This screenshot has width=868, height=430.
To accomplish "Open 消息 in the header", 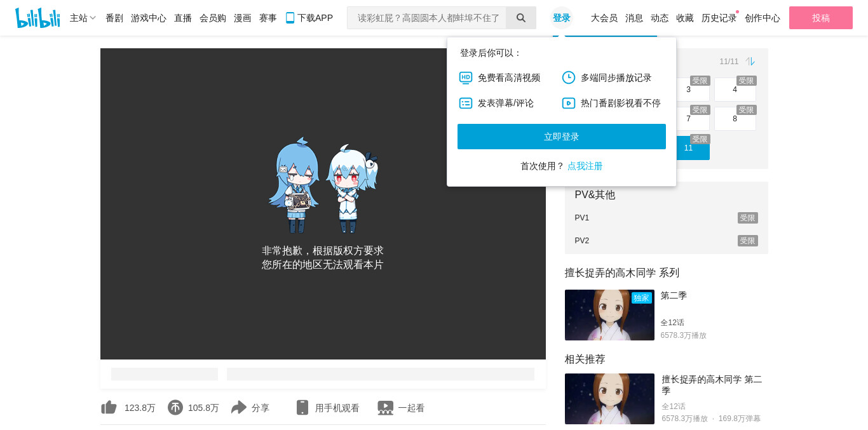I will (x=634, y=18).
